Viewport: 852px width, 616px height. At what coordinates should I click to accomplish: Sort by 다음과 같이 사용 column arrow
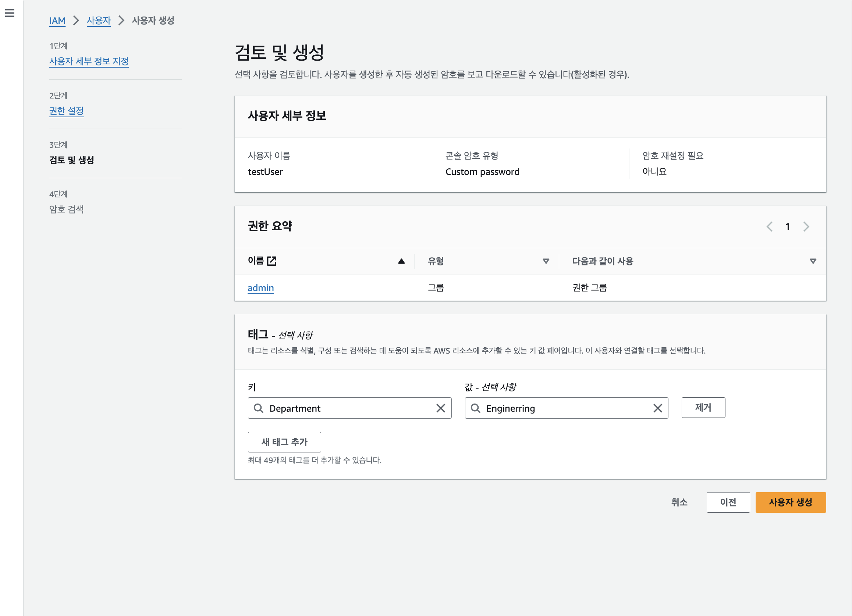pyautogui.click(x=813, y=261)
